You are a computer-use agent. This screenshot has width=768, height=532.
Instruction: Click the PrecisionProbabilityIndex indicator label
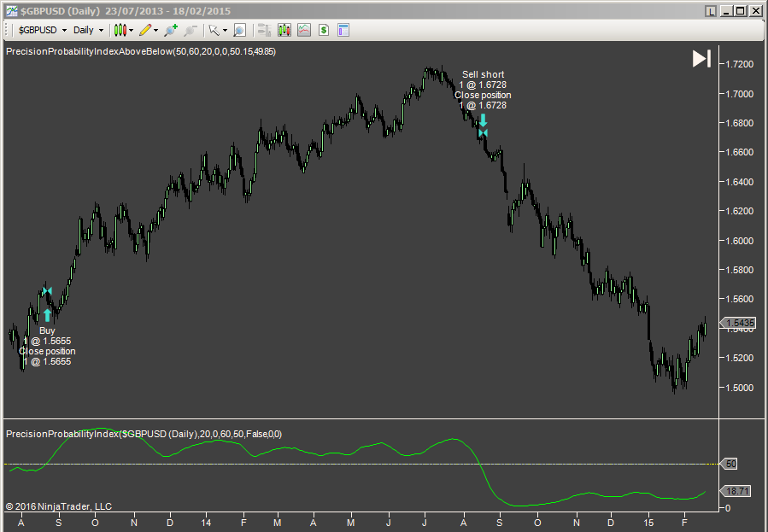(144, 434)
